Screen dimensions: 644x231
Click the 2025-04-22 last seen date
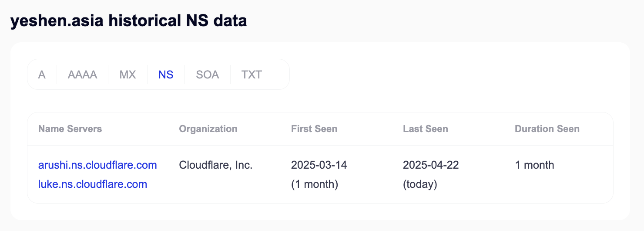(x=431, y=165)
